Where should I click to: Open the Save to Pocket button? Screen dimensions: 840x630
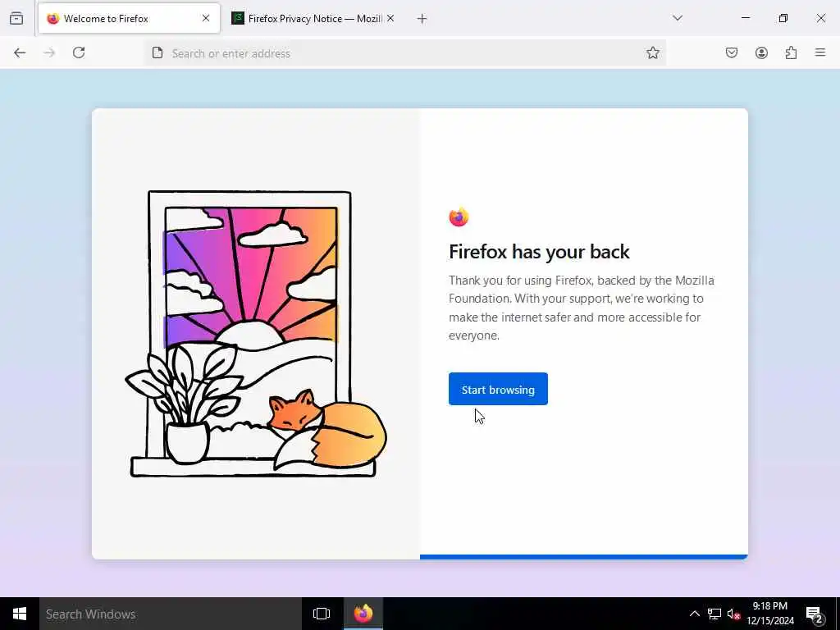732,52
